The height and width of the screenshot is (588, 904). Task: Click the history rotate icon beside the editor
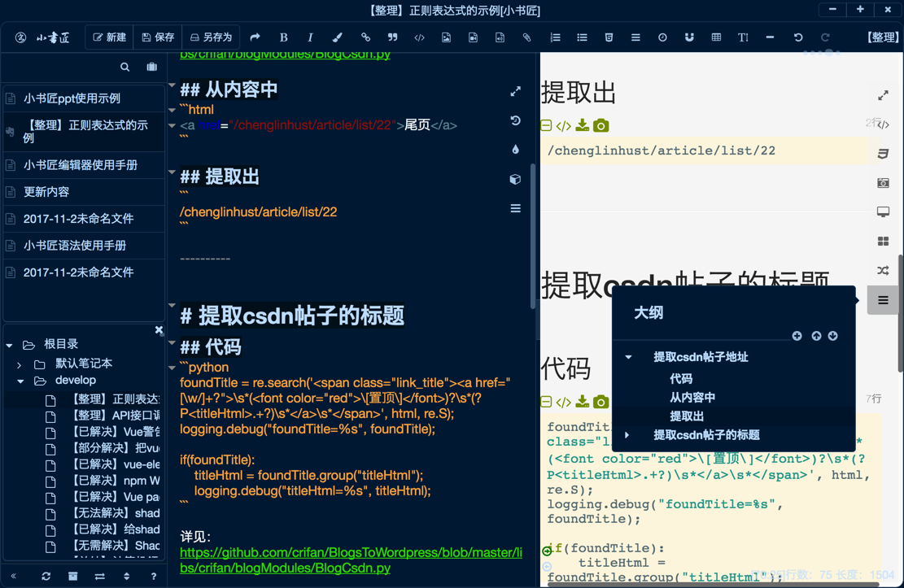click(515, 120)
